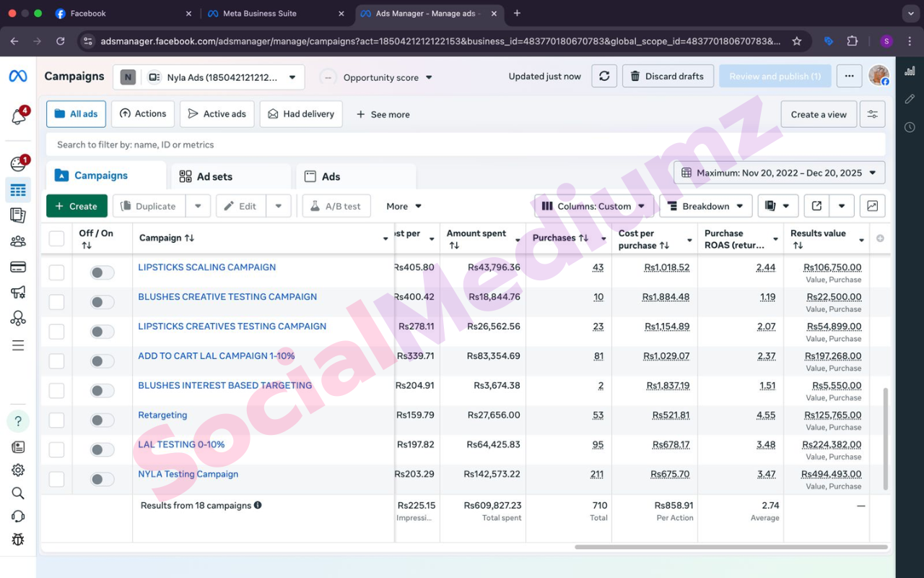Enable the Retargeting campaign toggle
This screenshot has height=578, width=924.
102,420
